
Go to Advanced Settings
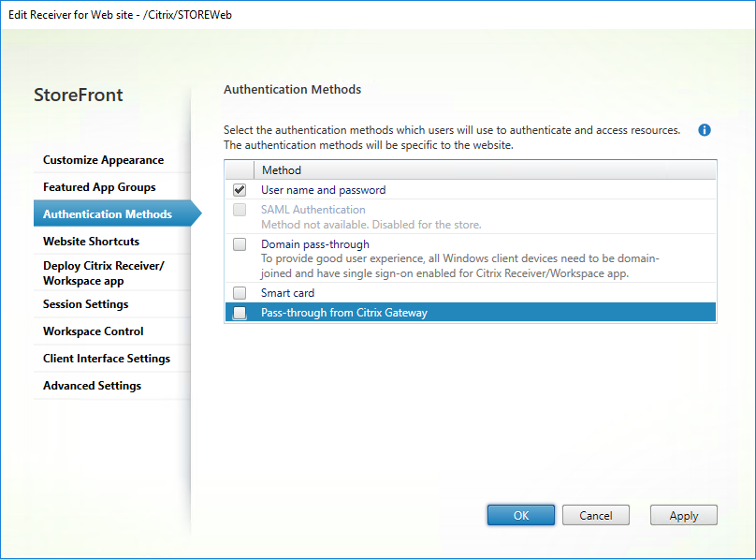pos(92,386)
